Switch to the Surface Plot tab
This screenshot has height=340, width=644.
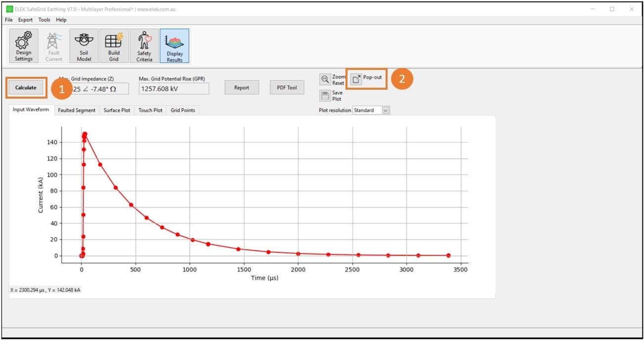pos(116,110)
